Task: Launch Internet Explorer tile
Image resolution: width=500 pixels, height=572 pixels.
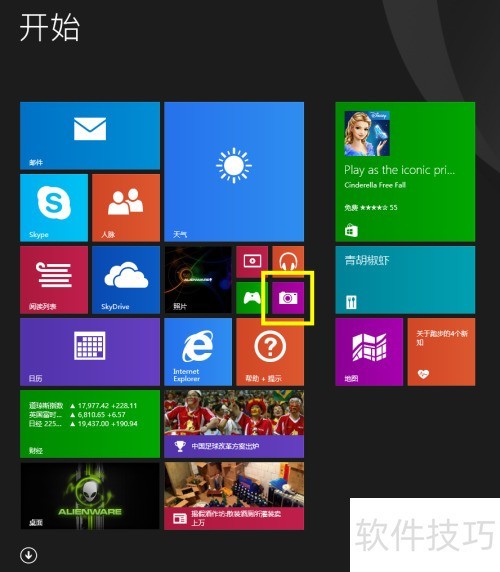Action: 198,352
